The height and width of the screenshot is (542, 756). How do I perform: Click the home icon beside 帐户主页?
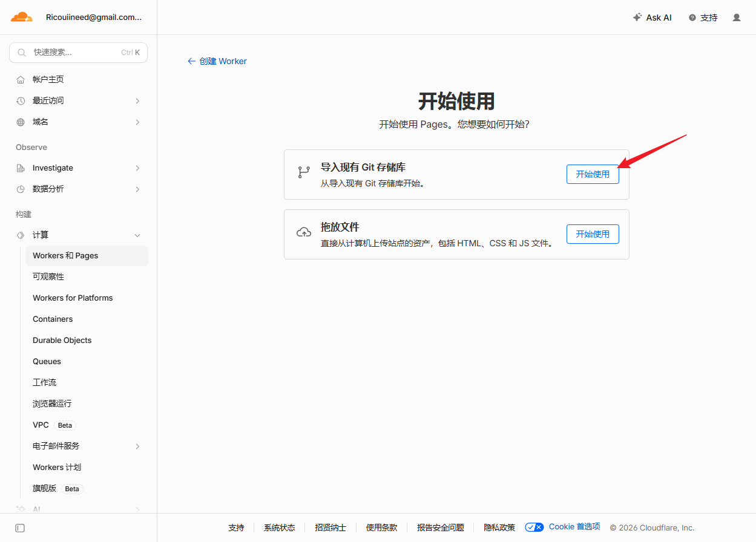click(21, 79)
